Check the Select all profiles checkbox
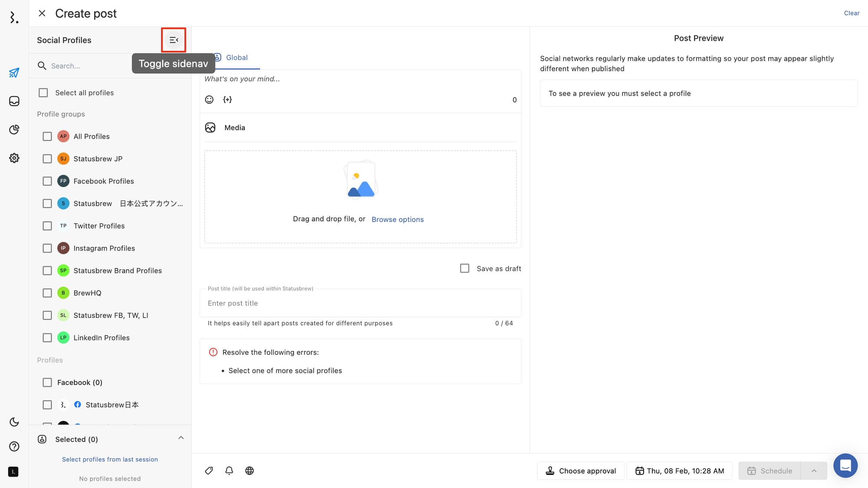 (43, 93)
